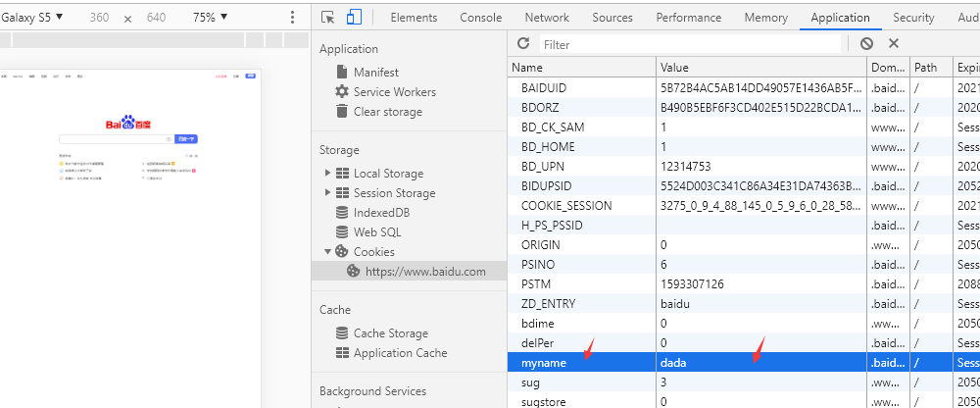Screen dimensions: 980x408
Task: Click the clear all cookies icon
Action: [866, 44]
